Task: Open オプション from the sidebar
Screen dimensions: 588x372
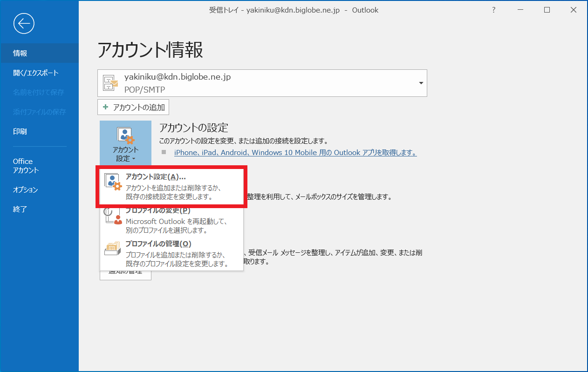Action: pyautogui.click(x=39, y=189)
